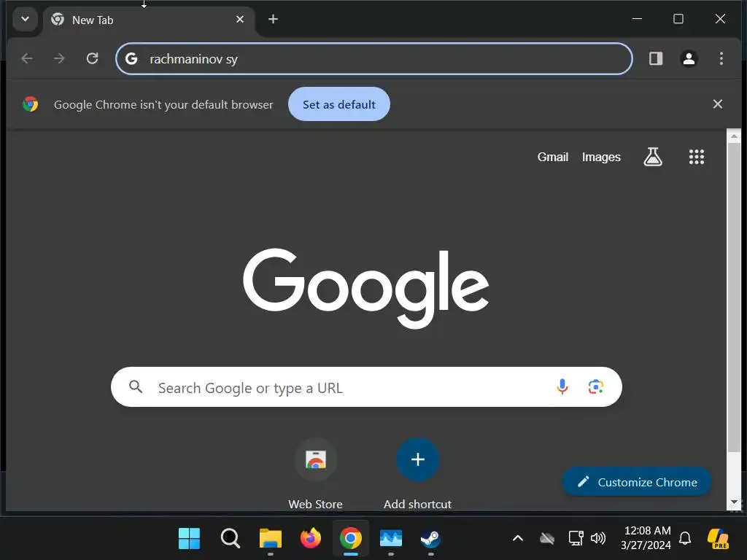Click the OneDrive cloud tray icon

point(547,538)
